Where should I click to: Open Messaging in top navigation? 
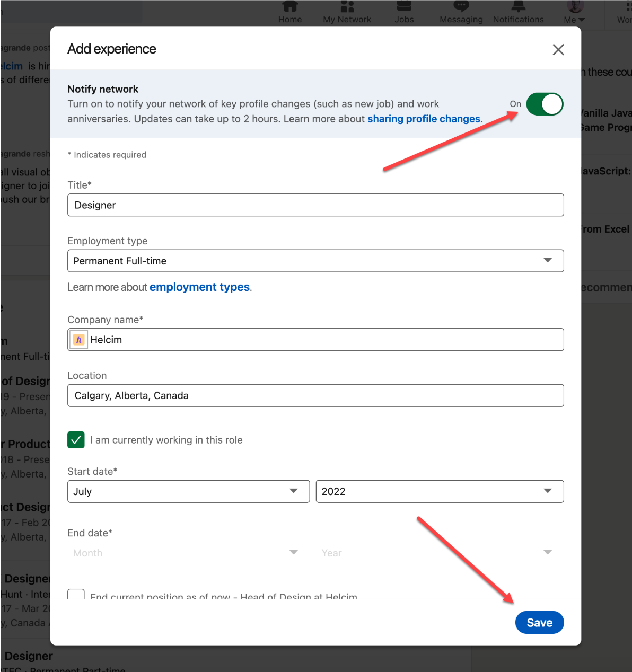coord(461,12)
